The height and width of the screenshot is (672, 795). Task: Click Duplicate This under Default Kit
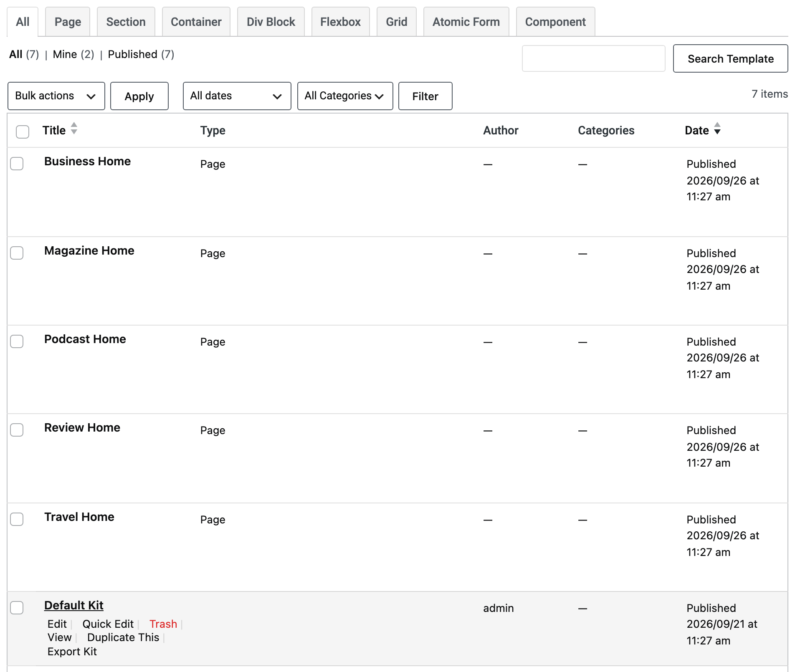click(x=123, y=637)
